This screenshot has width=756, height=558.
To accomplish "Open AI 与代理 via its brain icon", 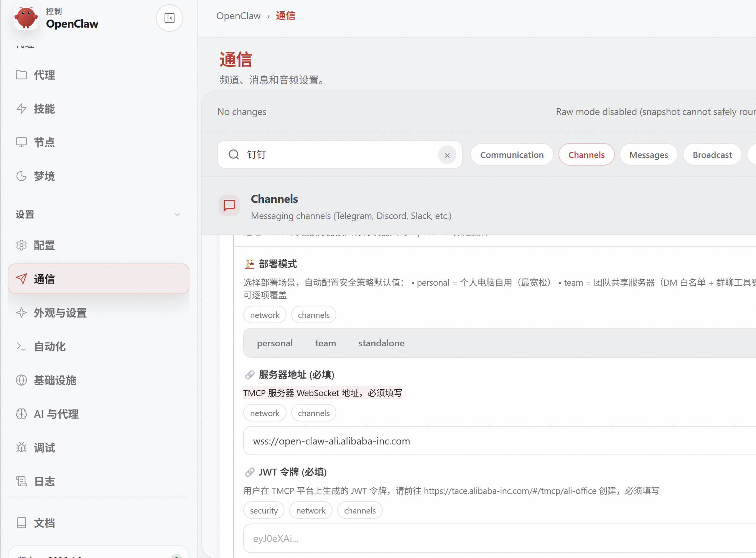I will pos(21,414).
